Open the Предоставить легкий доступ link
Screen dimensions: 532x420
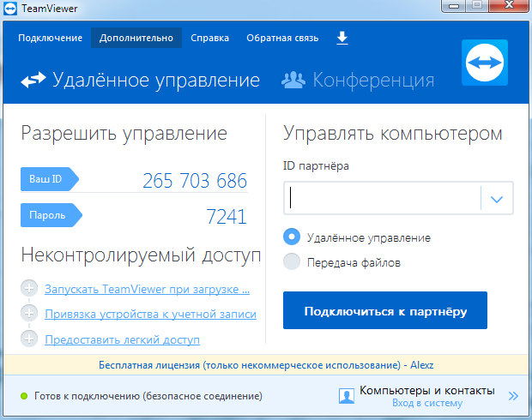pos(122,339)
